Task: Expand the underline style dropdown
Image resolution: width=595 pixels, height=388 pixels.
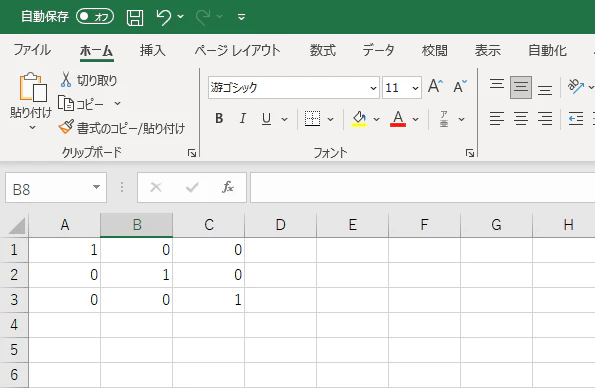Action: coord(284,119)
